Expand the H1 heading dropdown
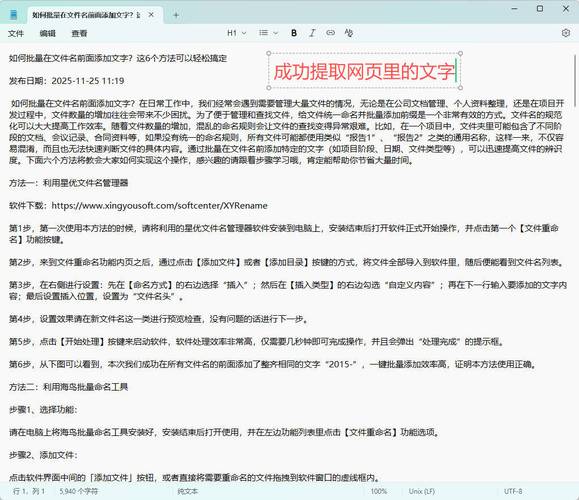 tap(237, 33)
